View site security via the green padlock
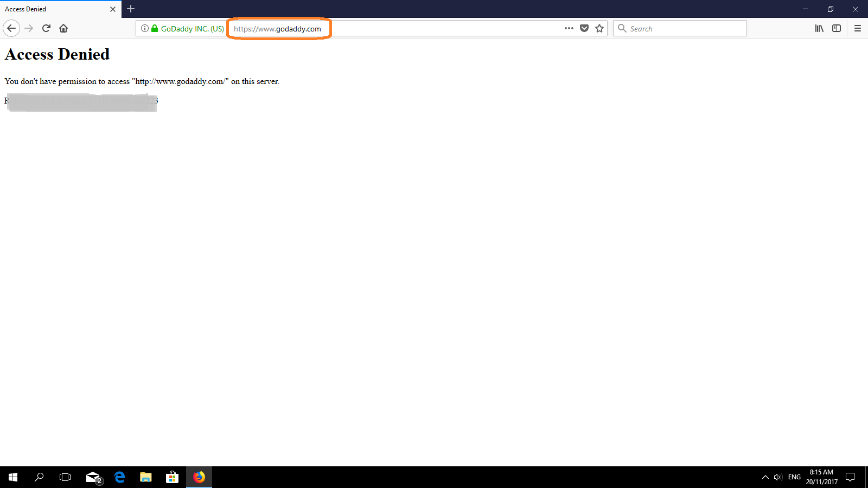 (x=155, y=28)
